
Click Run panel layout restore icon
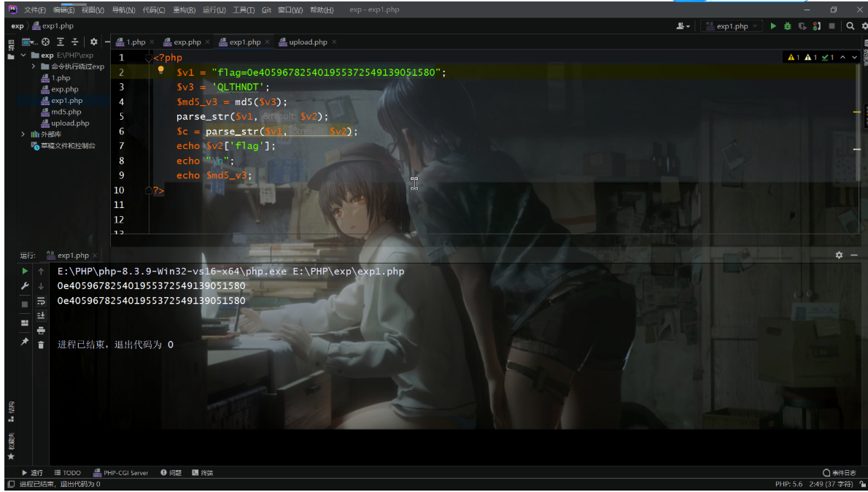pos(24,323)
